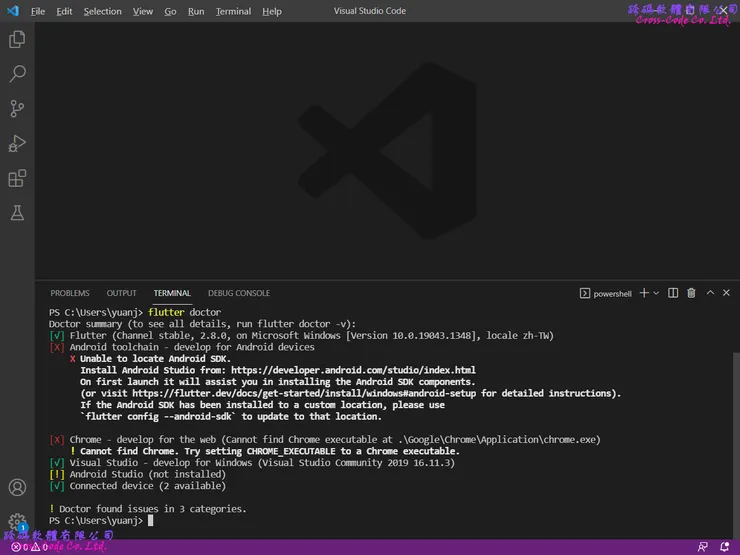Open the Run menu

pos(196,11)
